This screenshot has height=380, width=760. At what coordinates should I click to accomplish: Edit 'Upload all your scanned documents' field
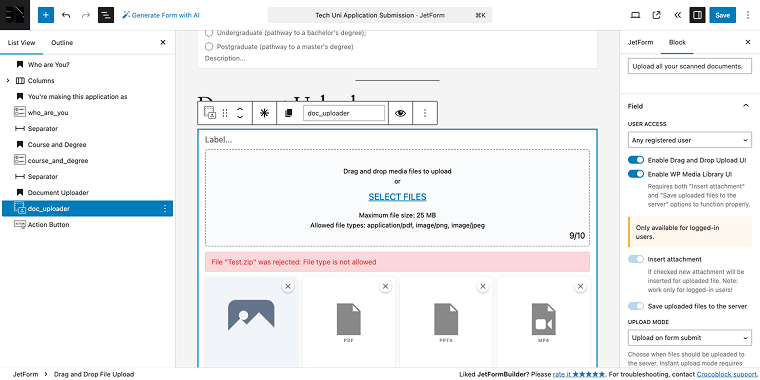coord(690,66)
